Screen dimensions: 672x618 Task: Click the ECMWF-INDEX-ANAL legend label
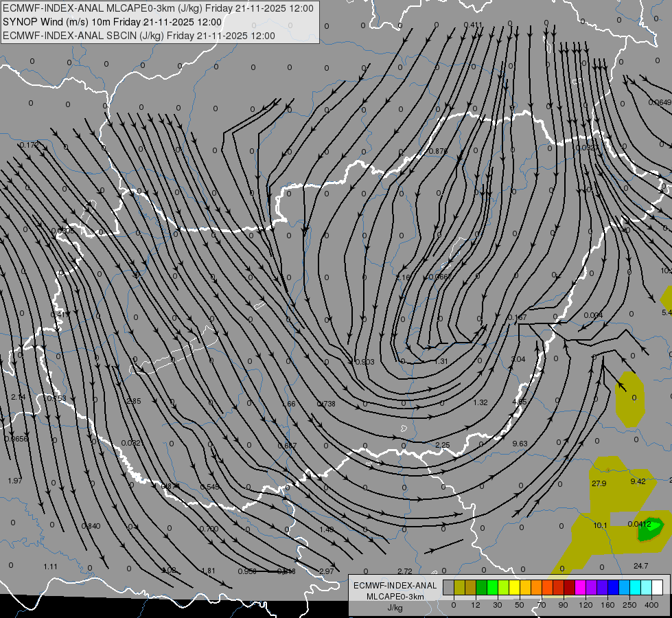395,586
